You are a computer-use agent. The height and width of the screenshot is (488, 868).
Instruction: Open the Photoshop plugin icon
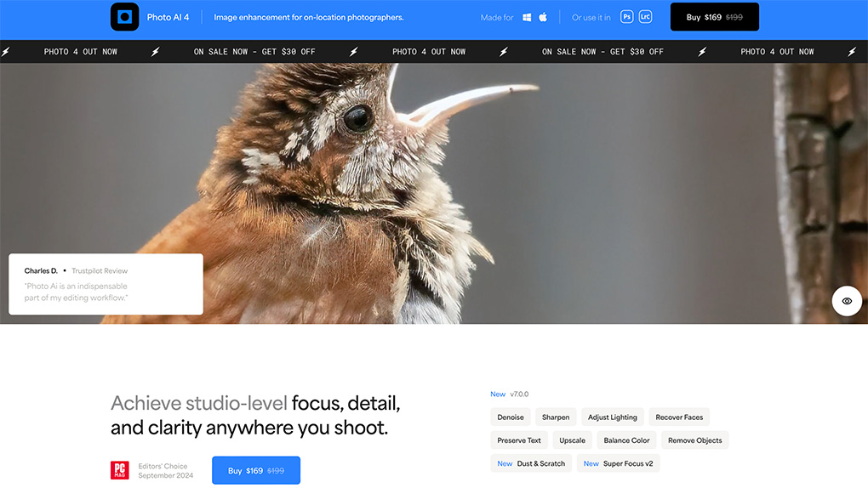pyautogui.click(x=626, y=17)
